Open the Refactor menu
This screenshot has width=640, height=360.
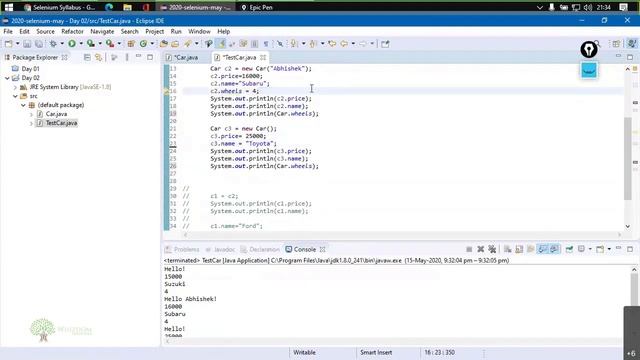(72, 31)
